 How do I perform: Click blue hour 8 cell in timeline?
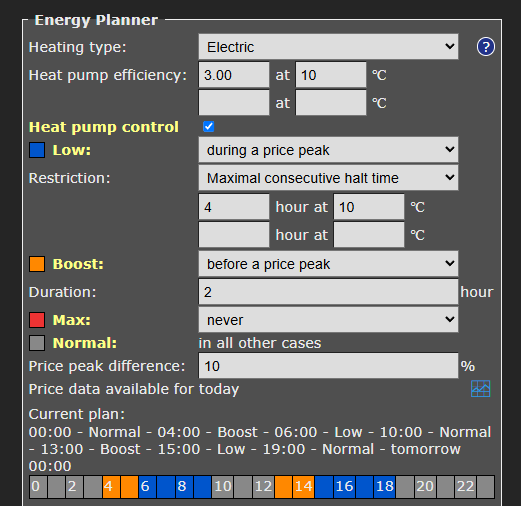pyautogui.click(x=184, y=487)
